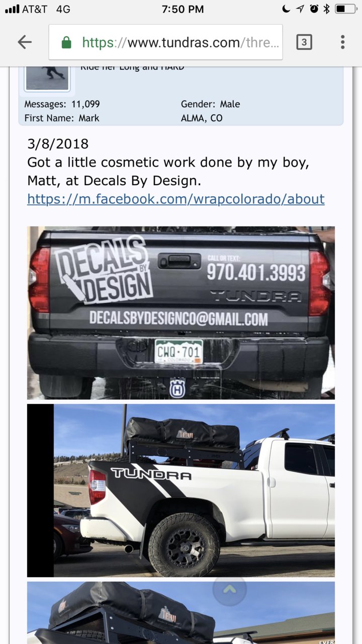Tap the scroll-to-top arrow button
The image size is (362, 644).
coord(230,589)
